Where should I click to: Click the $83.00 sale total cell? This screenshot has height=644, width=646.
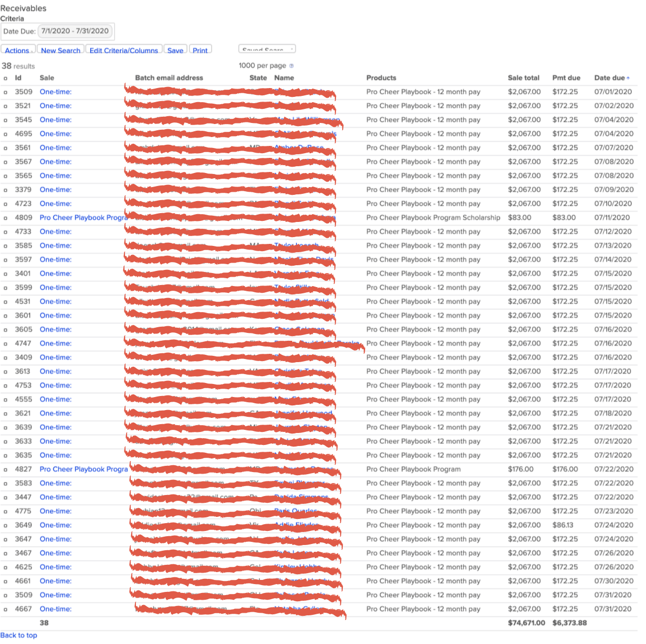[520, 218]
